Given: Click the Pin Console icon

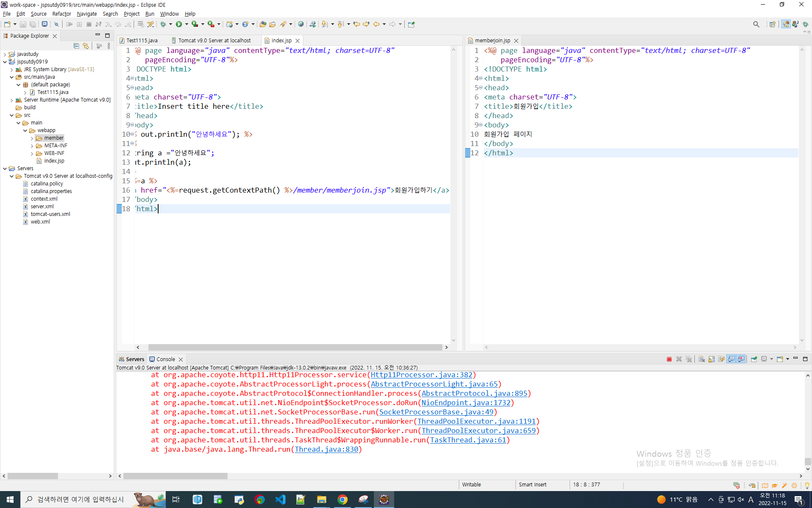Looking at the screenshot, I should [x=754, y=359].
